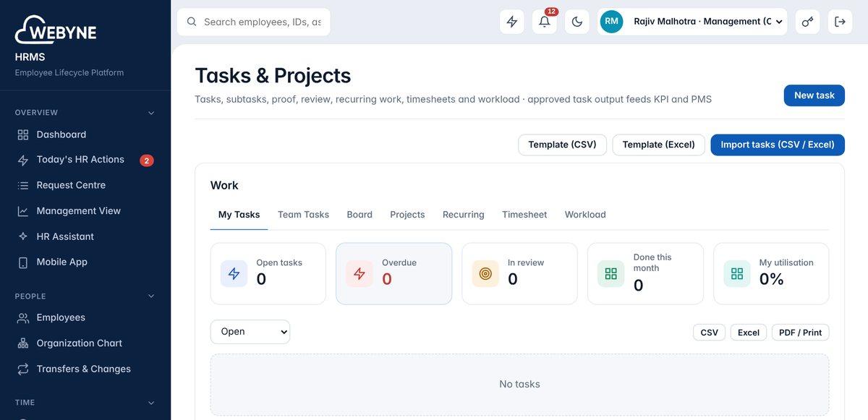Click the 'Open tasks' card label
868x420 pixels.
(x=279, y=262)
